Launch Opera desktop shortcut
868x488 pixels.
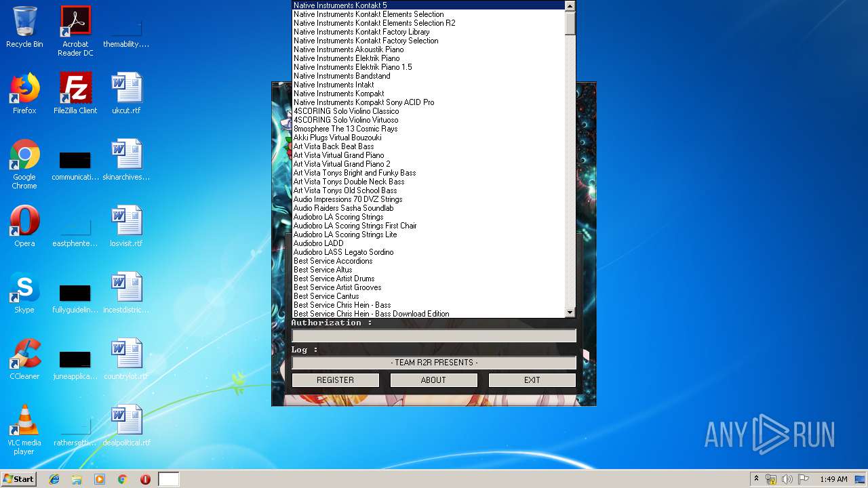click(24, 226)
